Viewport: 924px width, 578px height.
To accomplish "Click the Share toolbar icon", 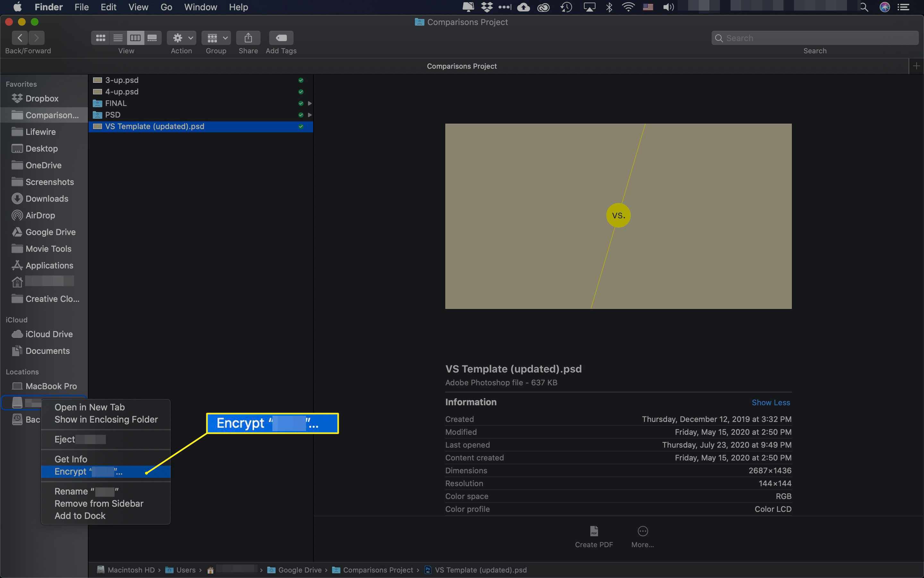I will (x=248, y=38).
